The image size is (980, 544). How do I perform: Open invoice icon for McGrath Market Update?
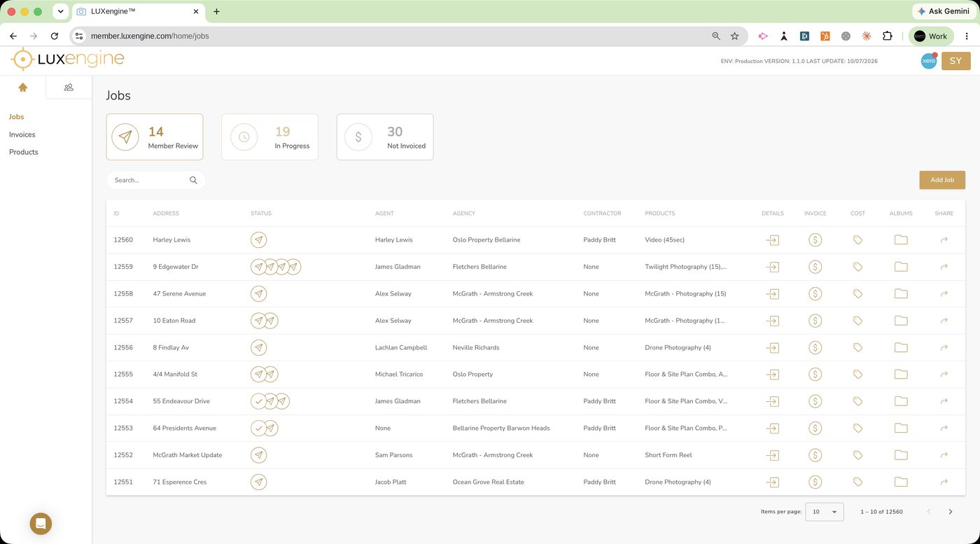pyautogui.click(x=815, y=455)
